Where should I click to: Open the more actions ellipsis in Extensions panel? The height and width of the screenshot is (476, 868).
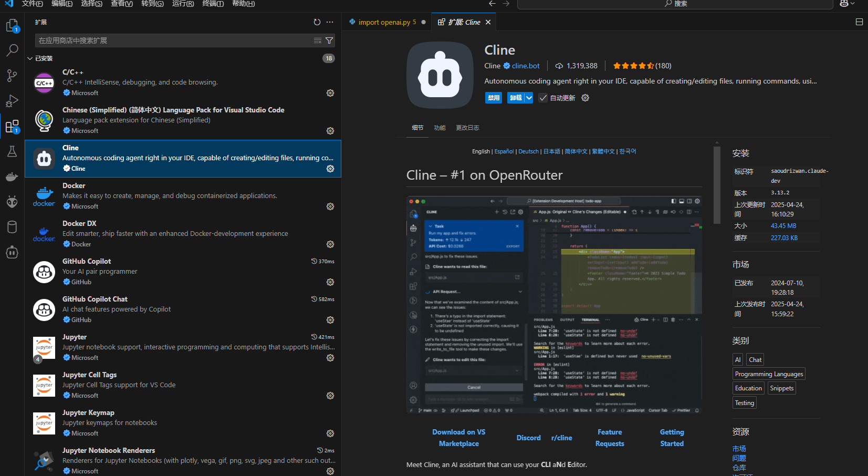(330, 22)
